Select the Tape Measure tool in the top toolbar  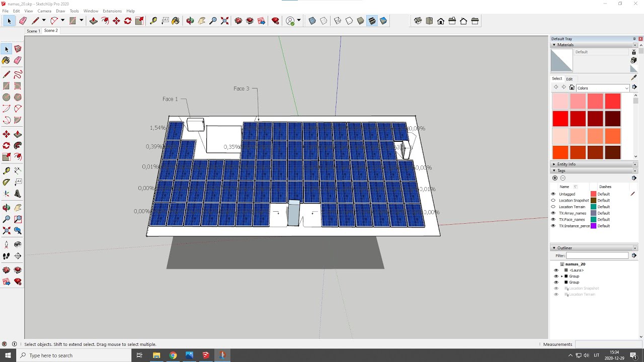[153, 21]
